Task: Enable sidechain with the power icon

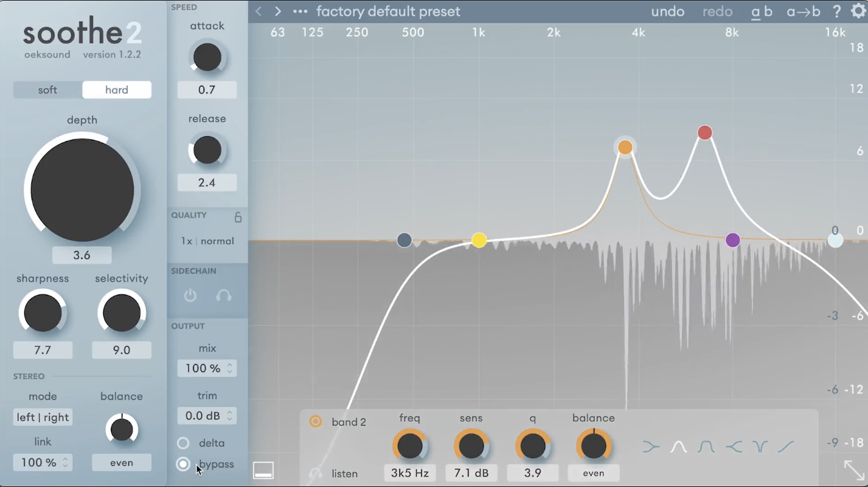Action: pos(190,295)
